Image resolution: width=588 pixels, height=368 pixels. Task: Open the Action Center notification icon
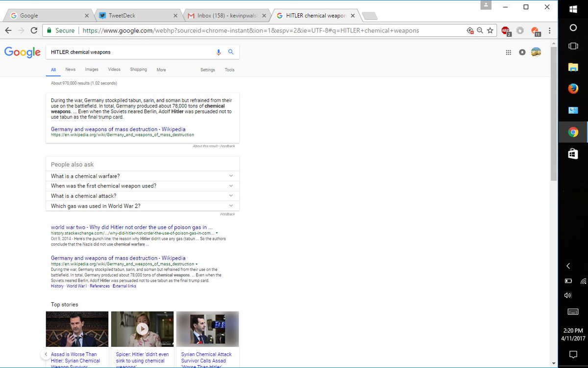(x=573, y=354)
